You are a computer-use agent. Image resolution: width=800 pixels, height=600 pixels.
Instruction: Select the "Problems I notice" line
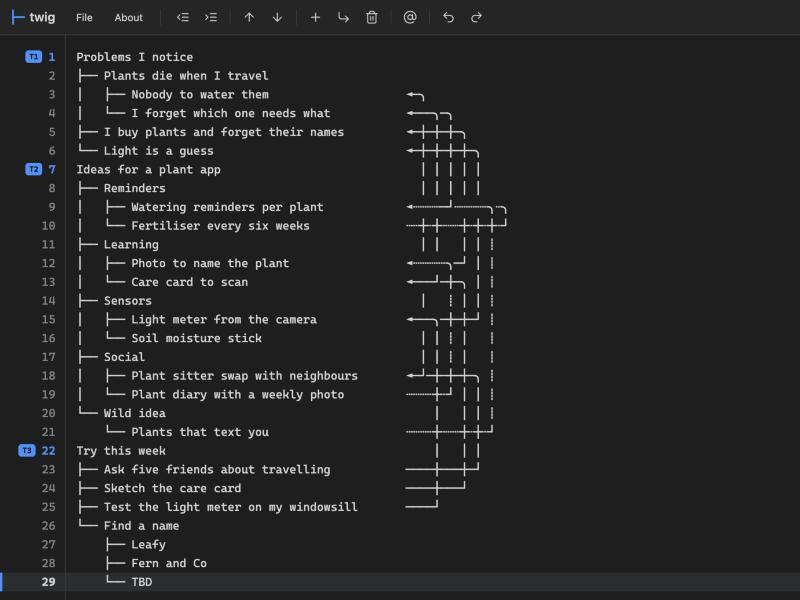point(135,57)
